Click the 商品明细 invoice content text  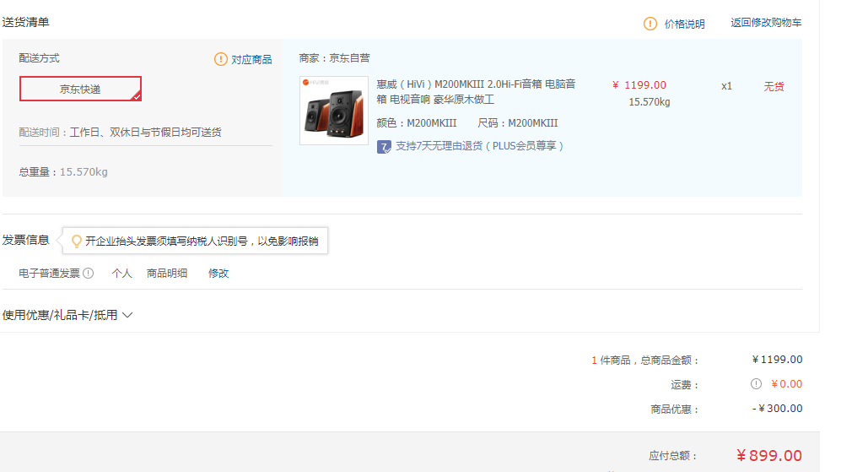tap(167, 273)
